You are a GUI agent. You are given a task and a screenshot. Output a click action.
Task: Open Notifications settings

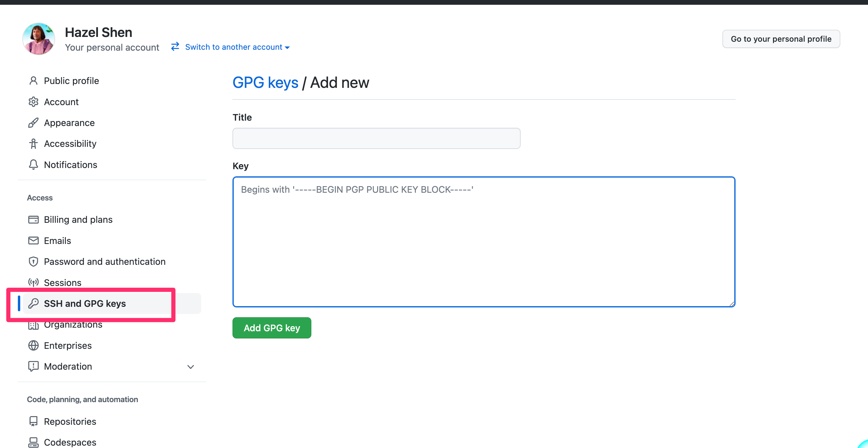point(112,165)
